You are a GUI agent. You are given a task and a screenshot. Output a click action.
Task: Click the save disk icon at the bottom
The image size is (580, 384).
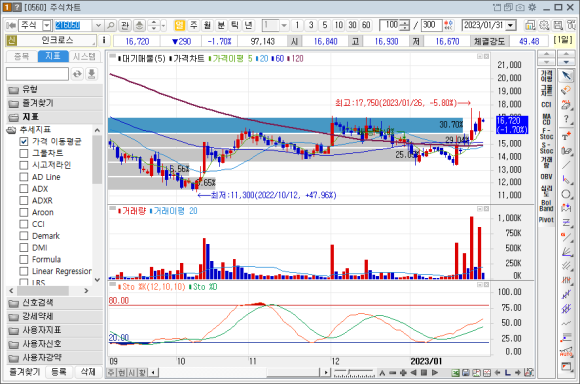[x=466, y=373]
